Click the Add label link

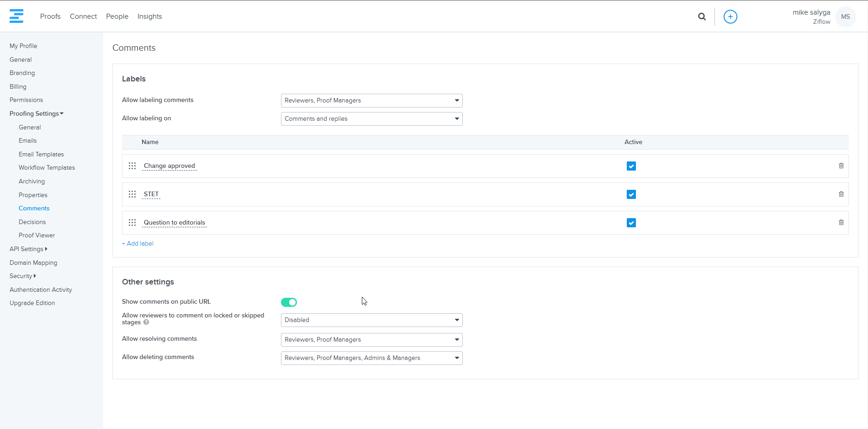pyautogui.click(x=138, y=244)
